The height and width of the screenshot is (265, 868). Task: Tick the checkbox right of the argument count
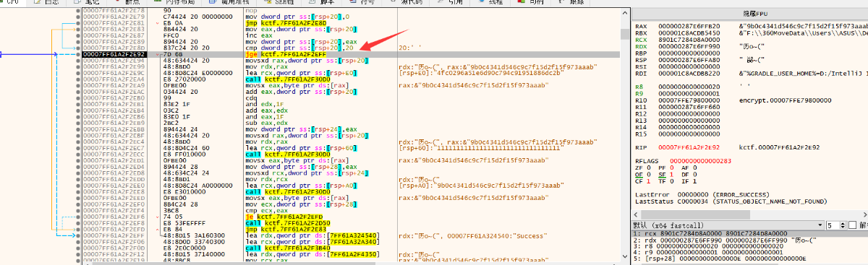point(854,226)
